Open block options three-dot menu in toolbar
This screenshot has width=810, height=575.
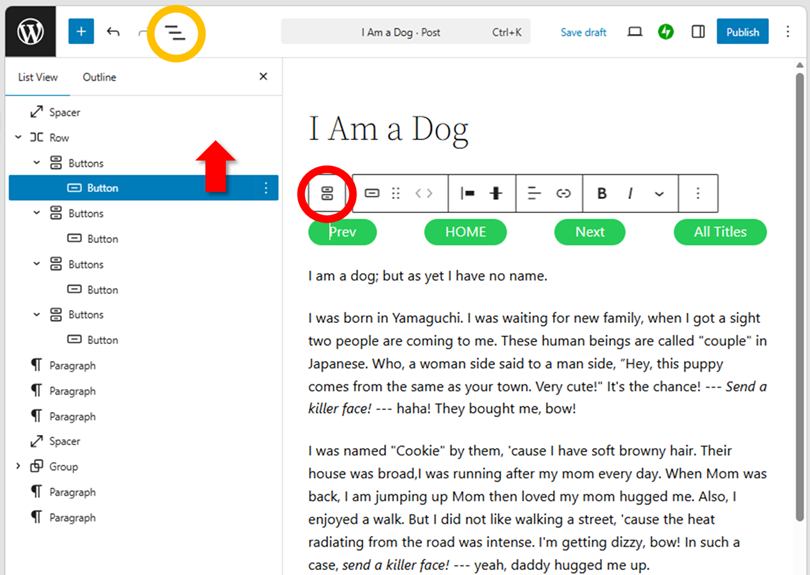pos(698,193)
